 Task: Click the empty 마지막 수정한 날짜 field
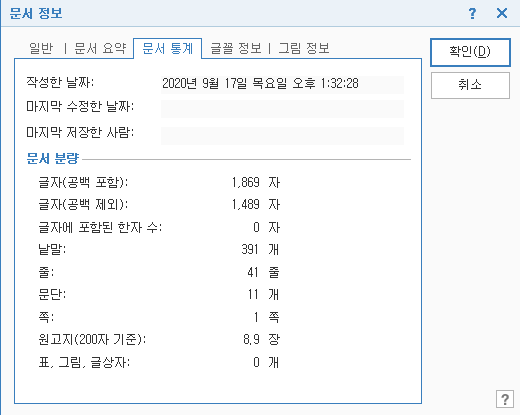(282, 109)
